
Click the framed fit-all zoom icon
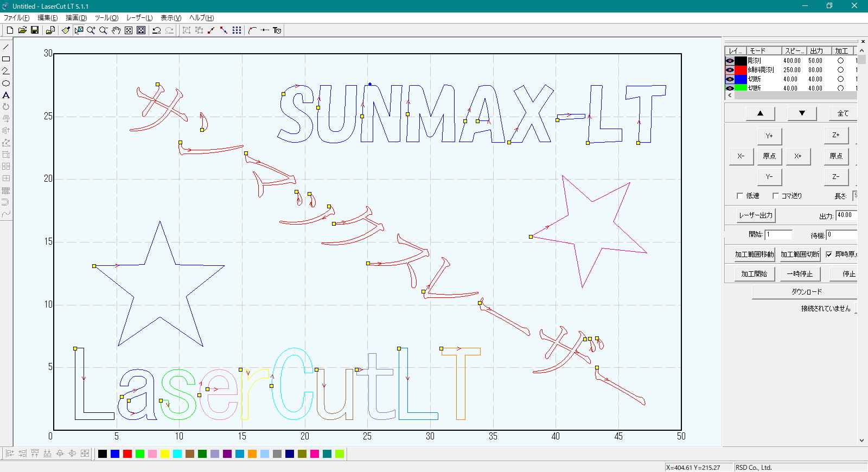[x=141, y=30]
